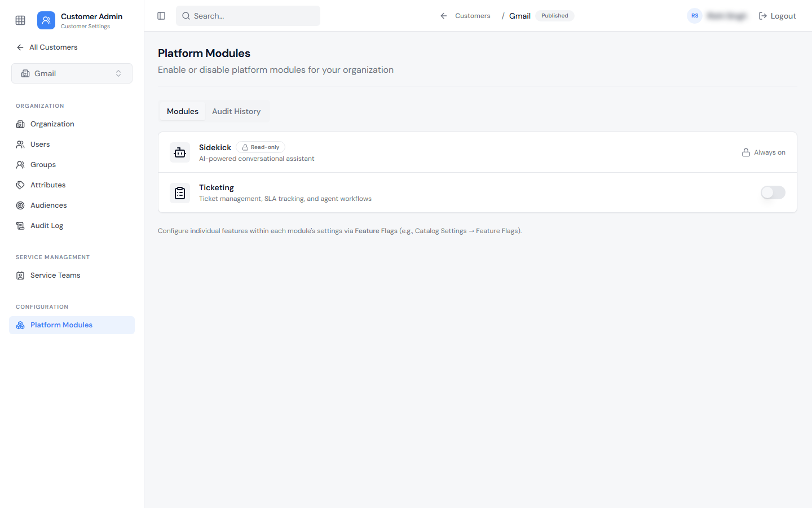Open Service Teams page

(72, 275)
